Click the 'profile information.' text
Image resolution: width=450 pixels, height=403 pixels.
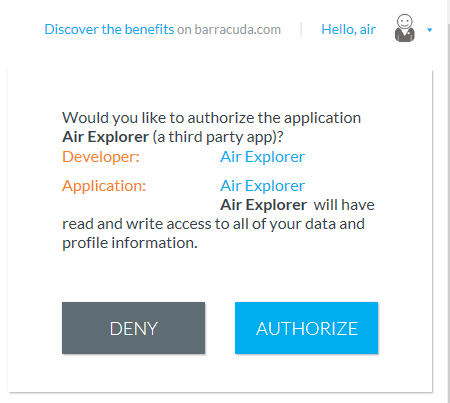pyautogui.click(x=130, y=243)
